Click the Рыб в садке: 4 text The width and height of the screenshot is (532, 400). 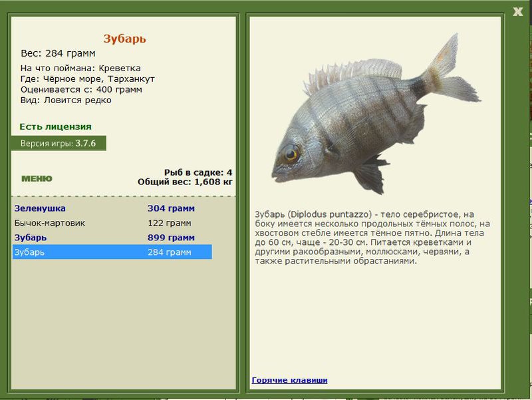(198, 172)
